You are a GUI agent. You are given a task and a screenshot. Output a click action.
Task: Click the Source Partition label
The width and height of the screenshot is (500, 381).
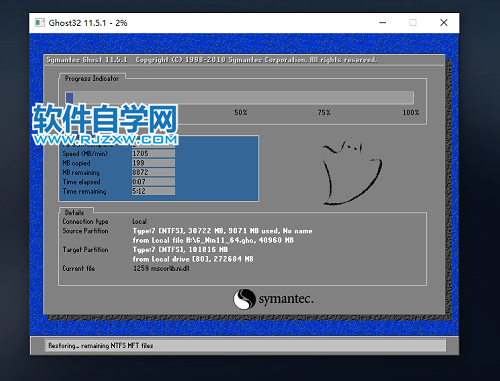point(85,231)
